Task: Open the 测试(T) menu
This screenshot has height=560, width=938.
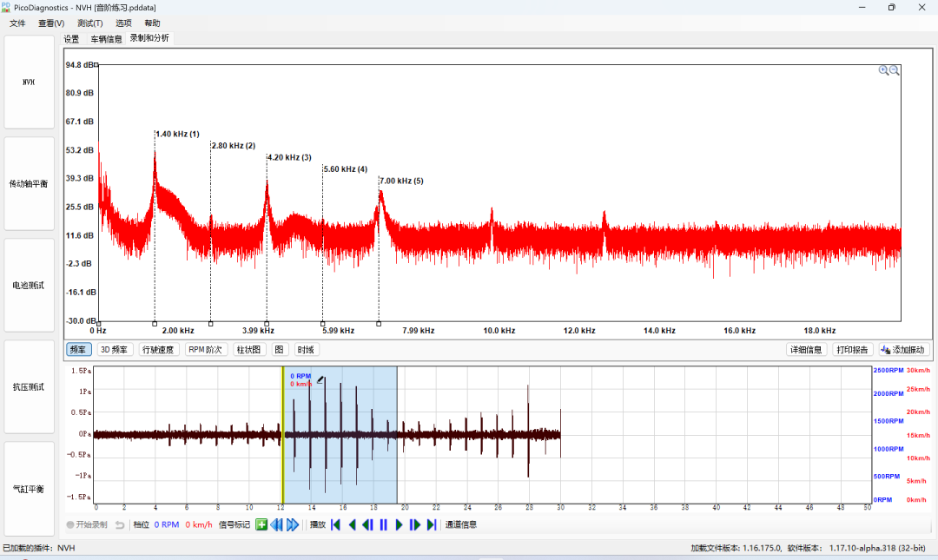Action: [90, 23]
